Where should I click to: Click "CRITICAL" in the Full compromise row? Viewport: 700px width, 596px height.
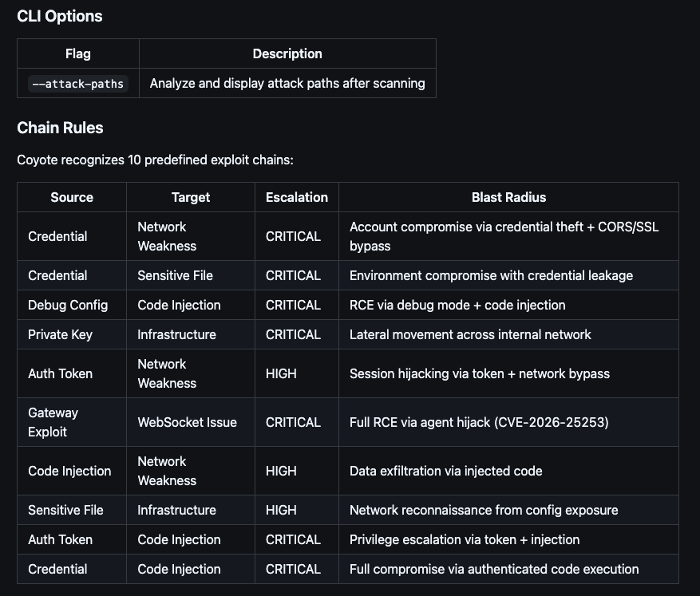tap(293, 569)
